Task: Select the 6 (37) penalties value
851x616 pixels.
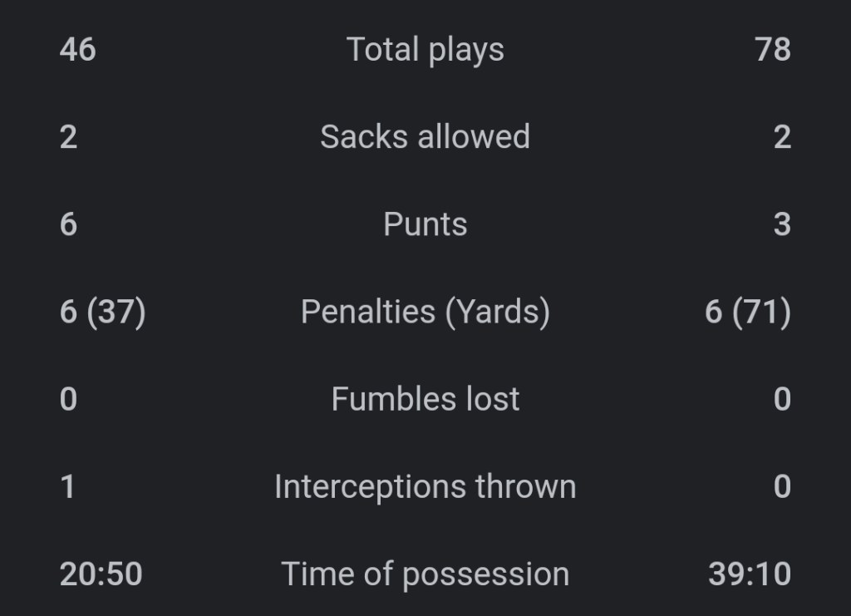Action: 103,312
